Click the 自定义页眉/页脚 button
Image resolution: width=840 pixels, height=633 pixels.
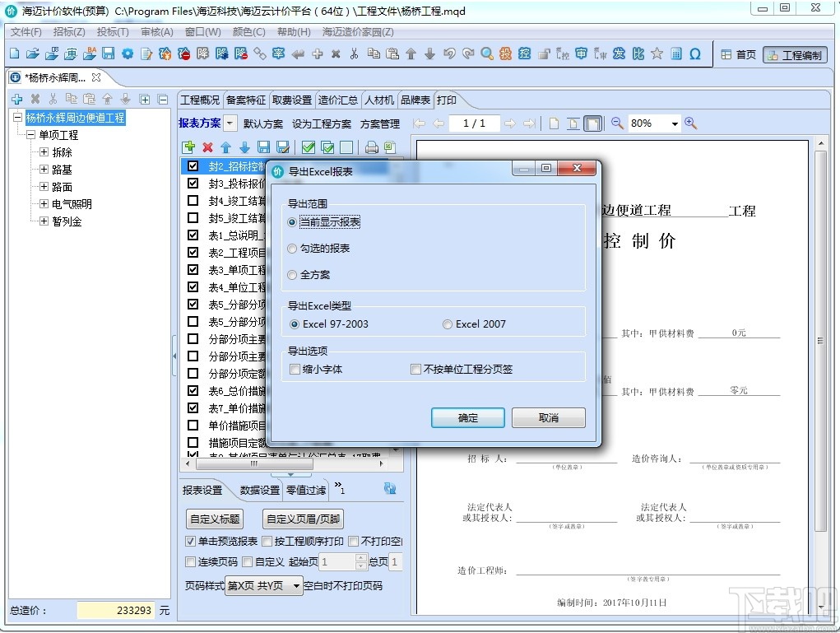[x=304, y=519]
